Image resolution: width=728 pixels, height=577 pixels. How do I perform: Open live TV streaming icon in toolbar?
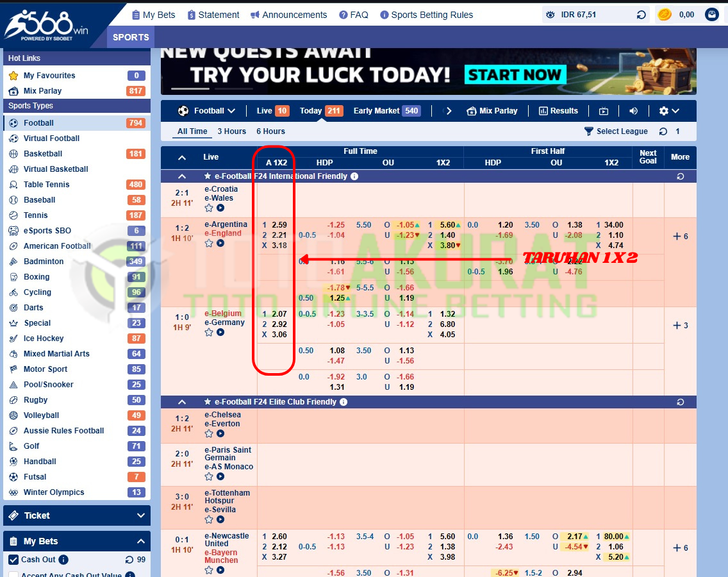(x=604, y=111)
